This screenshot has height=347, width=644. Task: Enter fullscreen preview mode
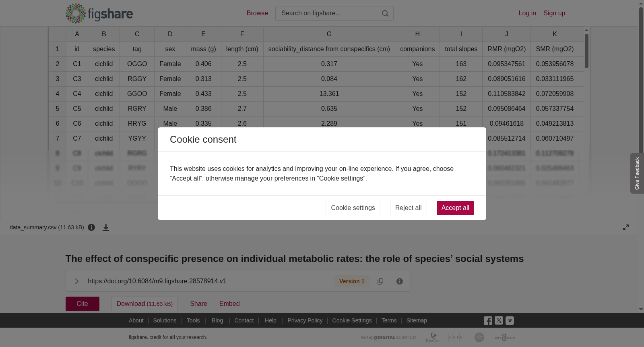(x=626, y=227)
